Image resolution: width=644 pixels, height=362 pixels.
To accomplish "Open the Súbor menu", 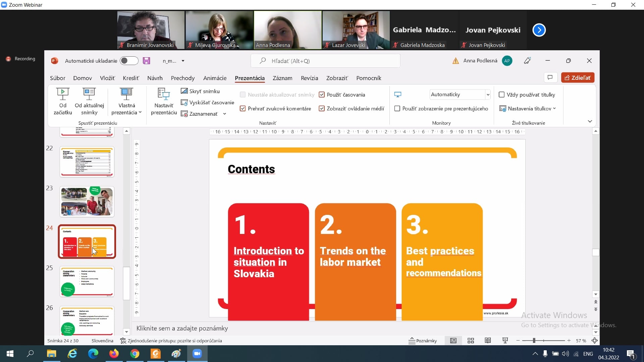I will (58, 78).
